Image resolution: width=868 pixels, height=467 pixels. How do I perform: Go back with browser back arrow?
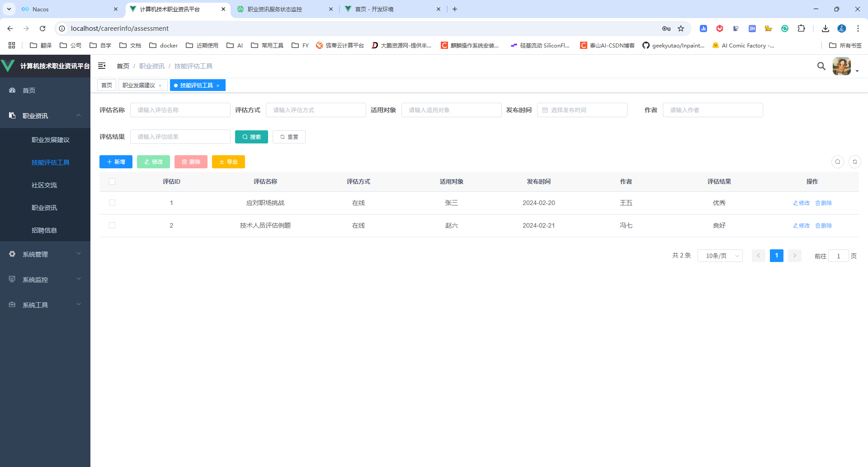click(x=10, y=29)
